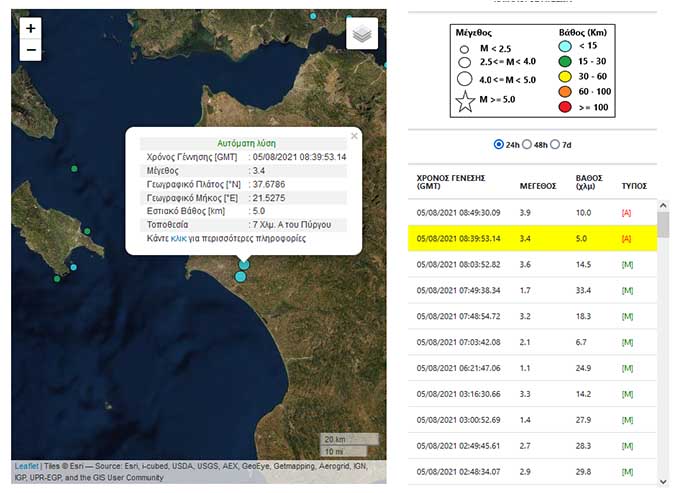Click the ΜΕΓΕΘΟΣ column header

point(538,186)
